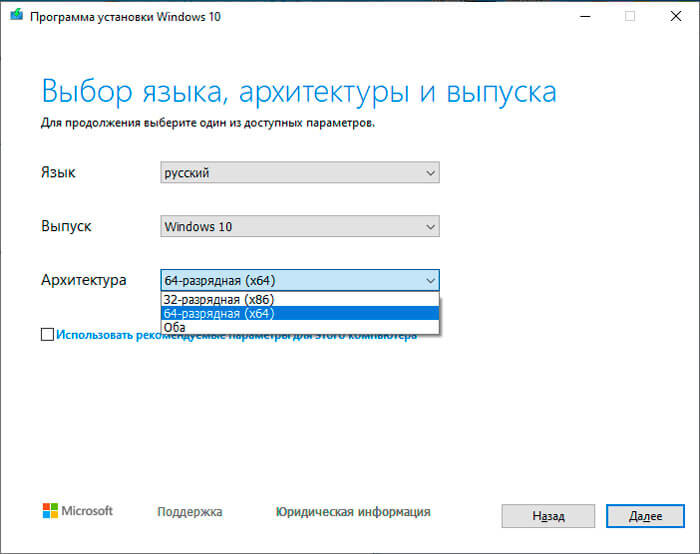Click the Выпуск label
The image size is (700, 554).
coord(66,226)
